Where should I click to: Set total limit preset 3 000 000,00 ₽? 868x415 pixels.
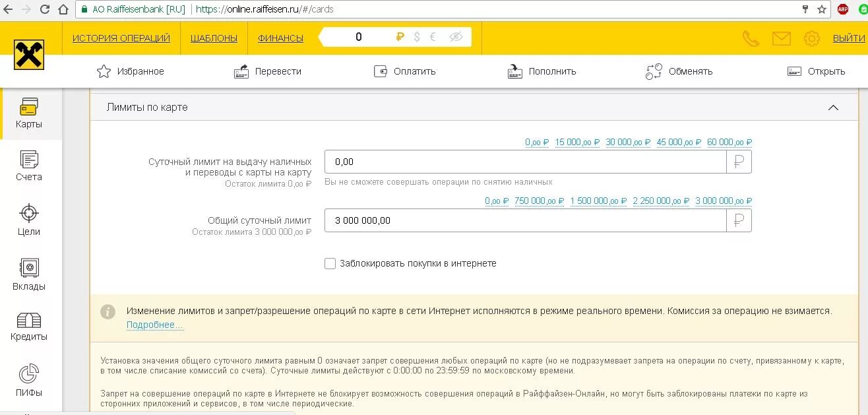(x=724, y=201)
